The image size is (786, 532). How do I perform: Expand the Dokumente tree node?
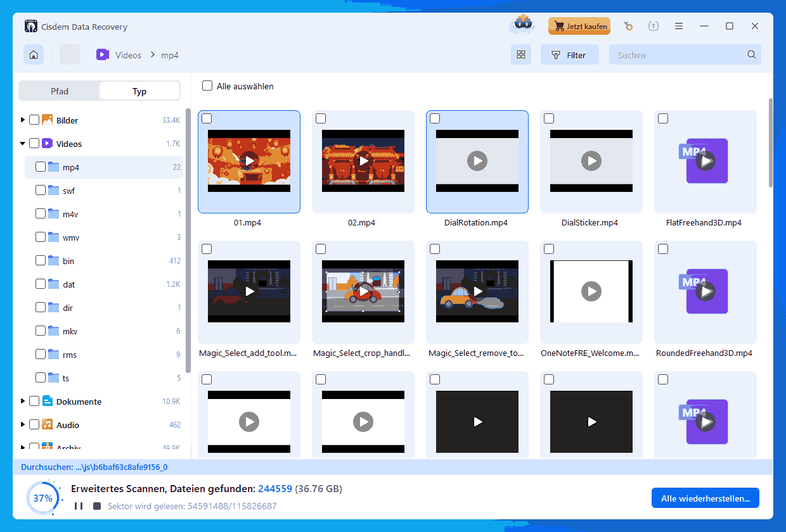23,401
